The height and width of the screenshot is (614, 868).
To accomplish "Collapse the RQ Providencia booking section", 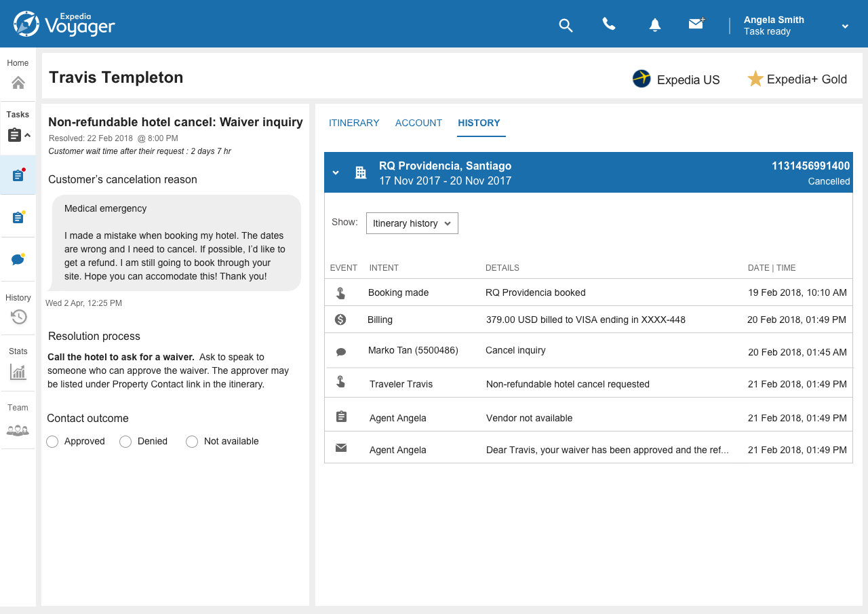I will click(336, 173).
